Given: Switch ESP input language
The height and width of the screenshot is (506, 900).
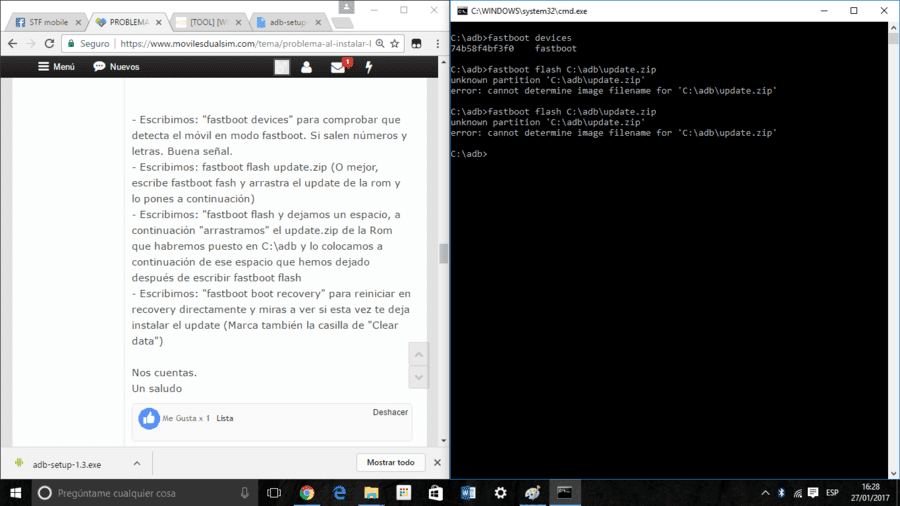Looking at the screenshot, I should pyautogui.click(x=832, y=493).
